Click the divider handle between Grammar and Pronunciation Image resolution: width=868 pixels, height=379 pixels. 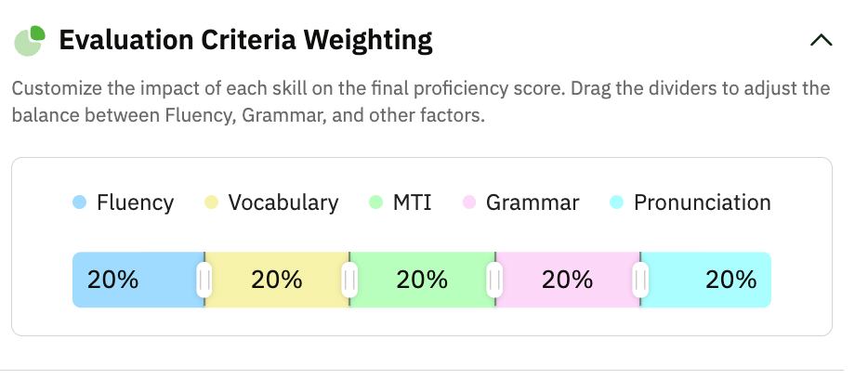pos(640,280)
